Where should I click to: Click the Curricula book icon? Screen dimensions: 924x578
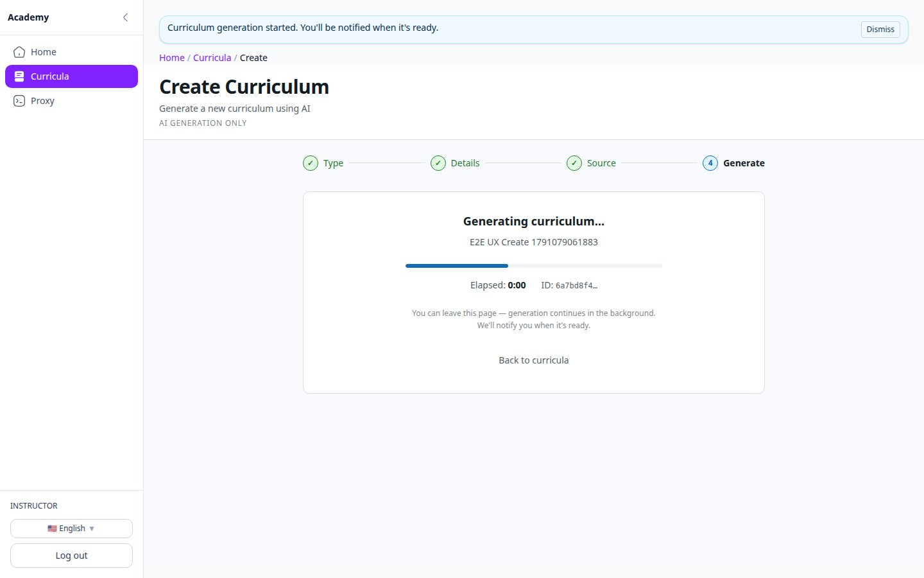[19, 76]
